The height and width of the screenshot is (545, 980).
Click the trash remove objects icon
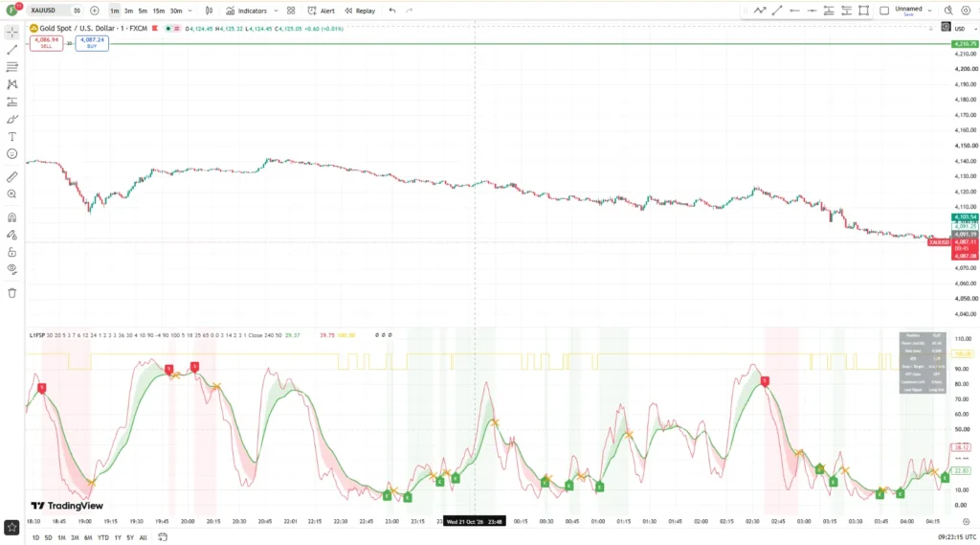11,293
